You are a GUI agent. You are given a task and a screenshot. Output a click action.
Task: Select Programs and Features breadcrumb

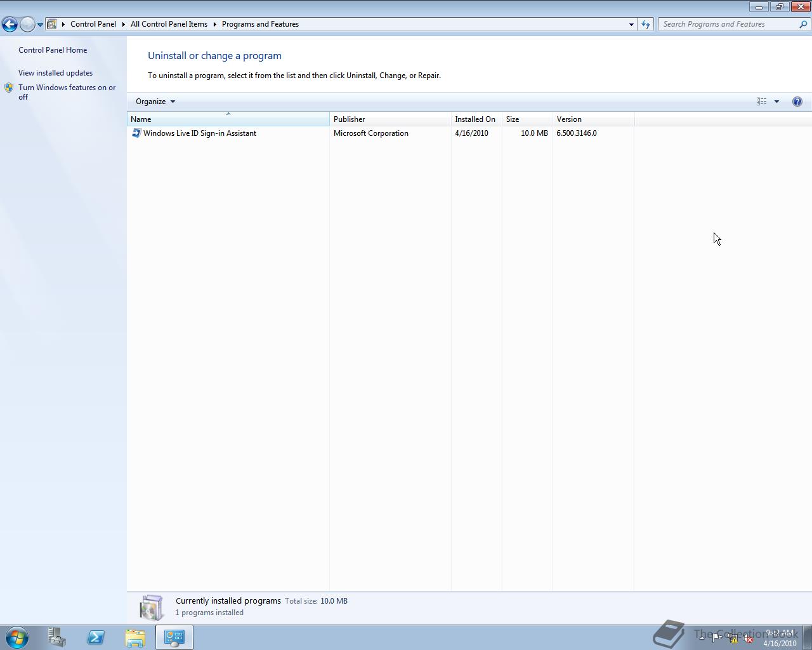pyautogui.click(x=260, y=24)
